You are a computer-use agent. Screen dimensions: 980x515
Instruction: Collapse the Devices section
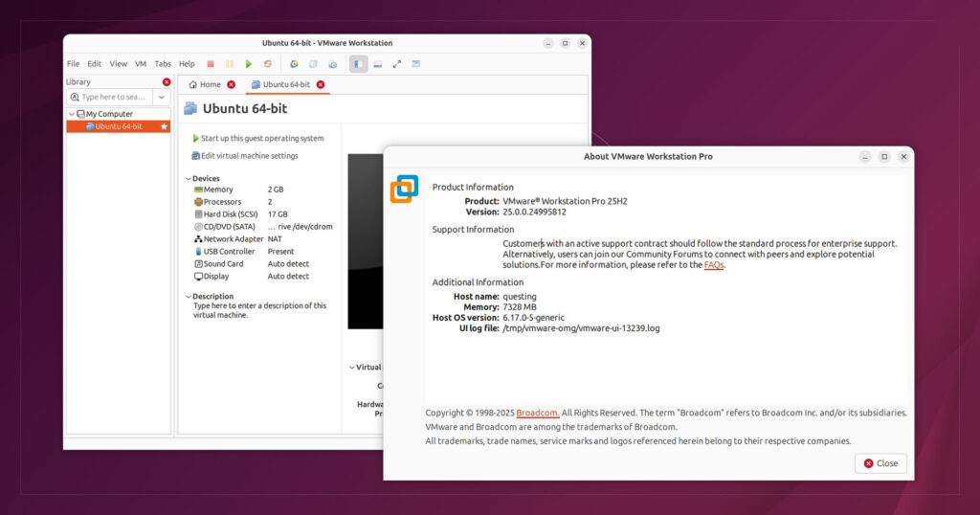click(188, 179)
